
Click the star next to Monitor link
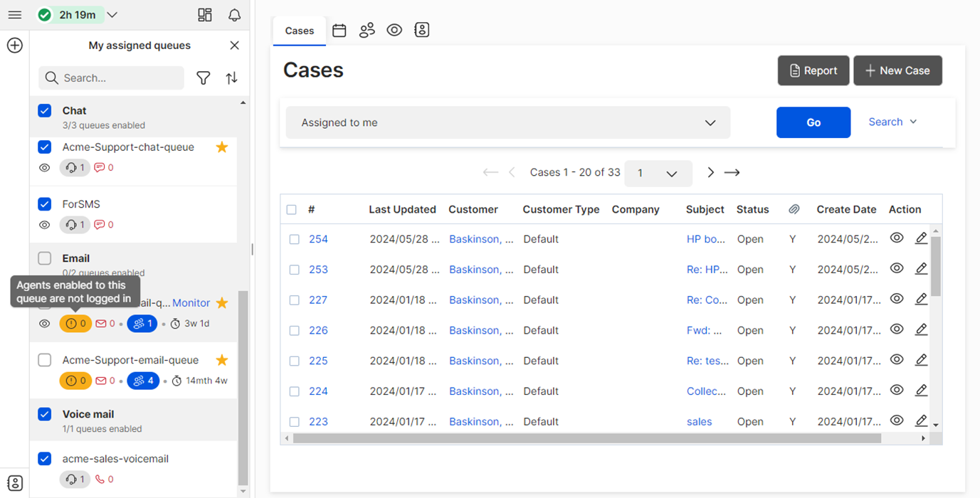pyautogui.click(x=222, y=303)
